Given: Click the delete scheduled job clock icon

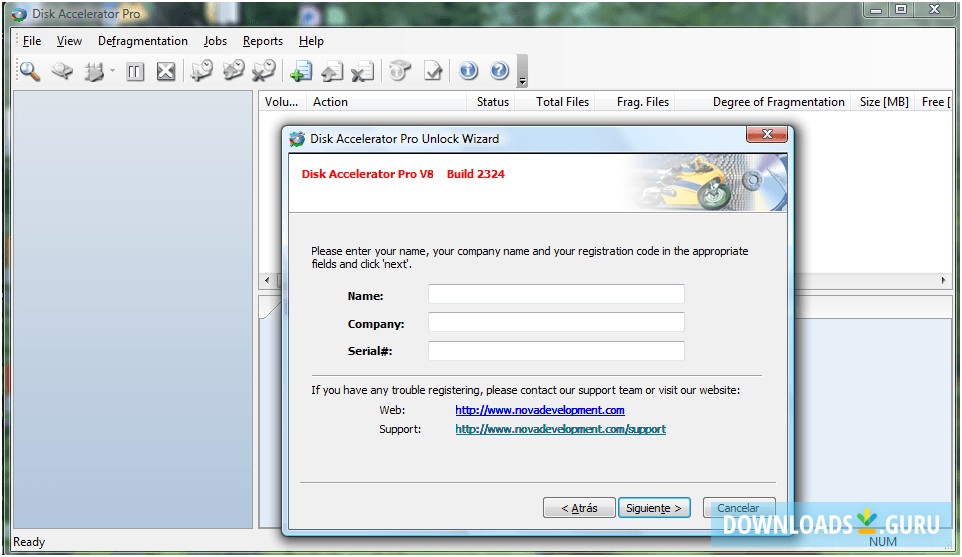Looking at the screenshot, I should (264, 71).
